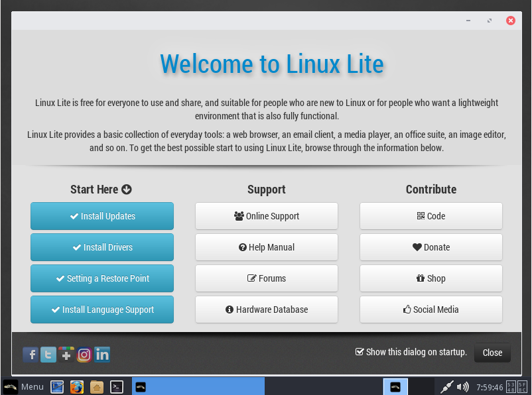Click the Contribute column heading
Screen dimensions: 532x395
[431, 189]
